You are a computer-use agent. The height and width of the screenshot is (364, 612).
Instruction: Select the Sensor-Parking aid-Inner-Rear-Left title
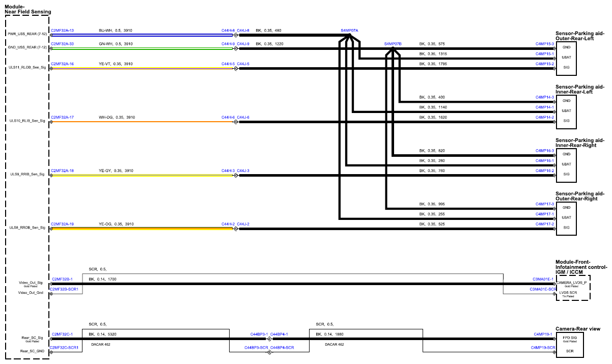[x=580, y=89]
